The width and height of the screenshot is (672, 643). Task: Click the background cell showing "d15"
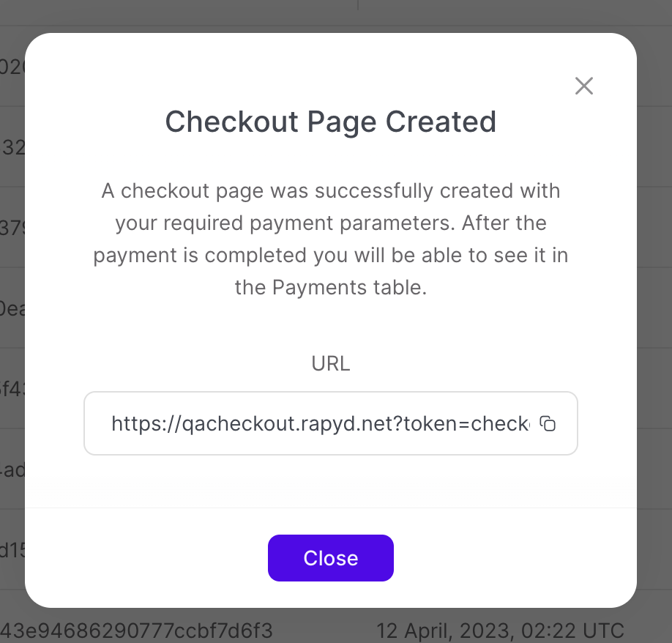tap(12, 550)
